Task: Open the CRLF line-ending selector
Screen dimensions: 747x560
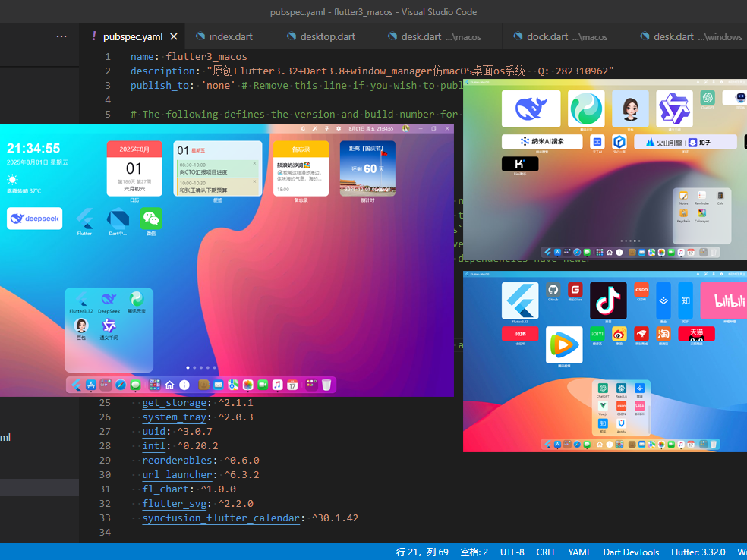Action: [x=546, y=552]
